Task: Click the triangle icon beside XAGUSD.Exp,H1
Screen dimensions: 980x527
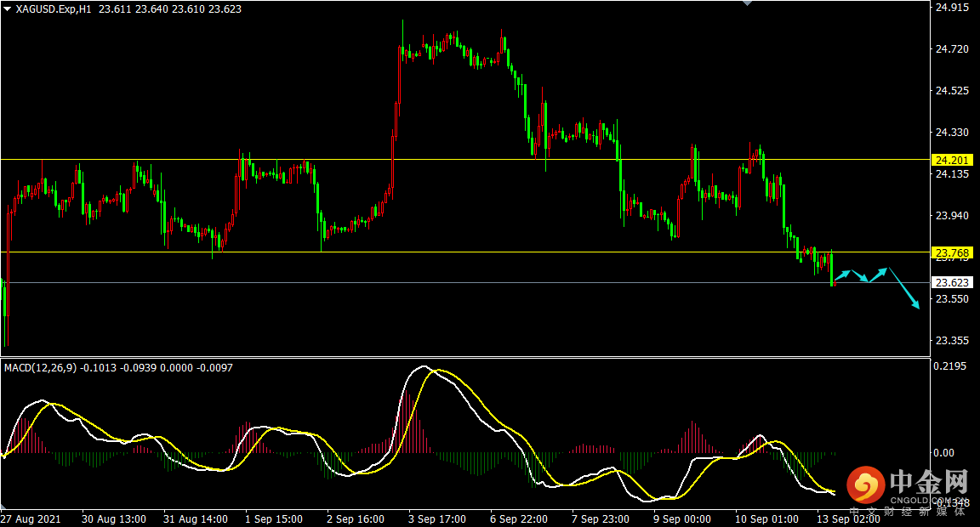Action: [x=7, y=8]
